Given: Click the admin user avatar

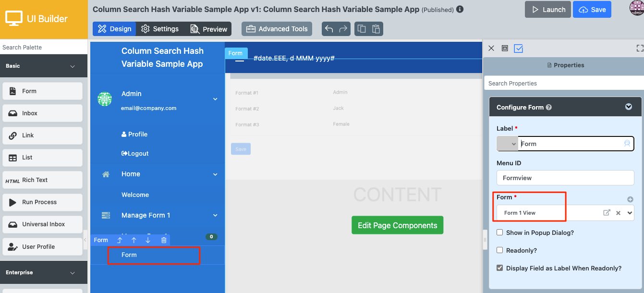Looking at the screenshot, I should pos(637,8).
